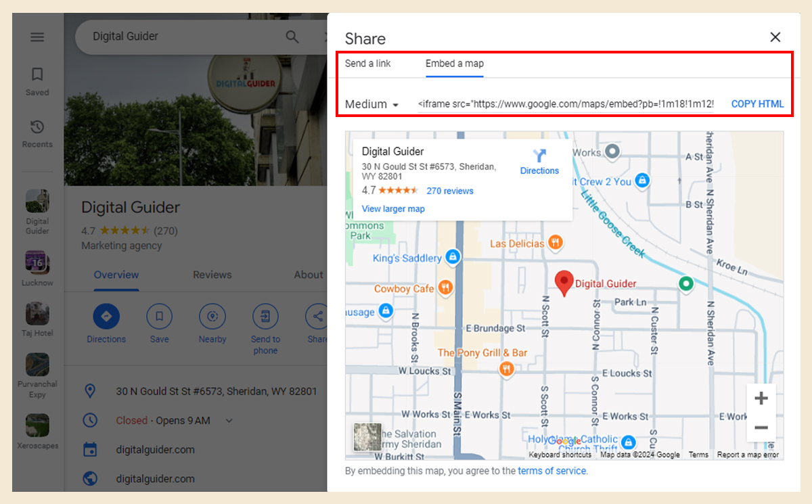Click the Save bookmark icon
Image resolution: width=812 pixels, height=504 pixels.
coord(159,316)
